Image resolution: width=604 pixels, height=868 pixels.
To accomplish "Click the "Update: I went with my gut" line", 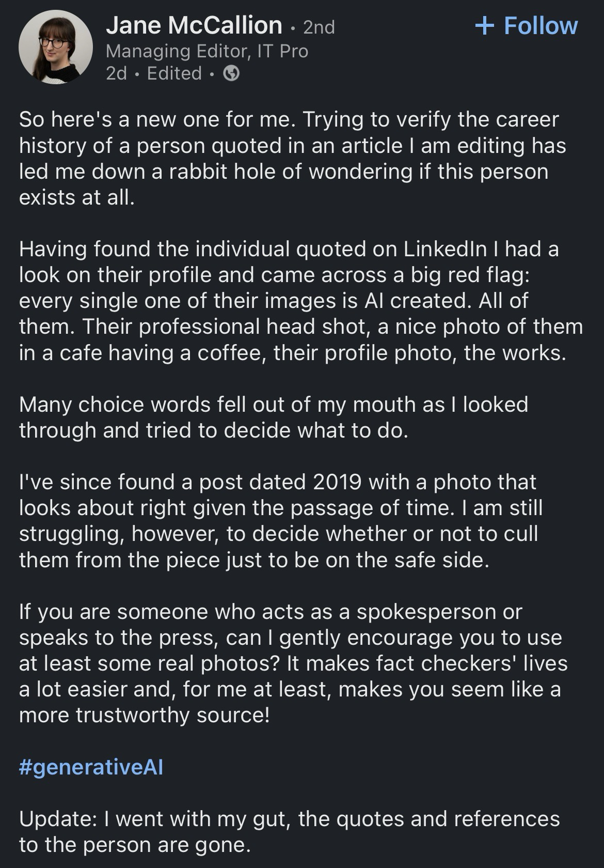I will click(x=289, y=832).
